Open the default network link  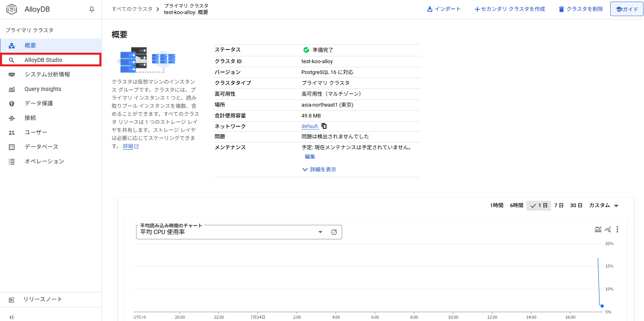tap(310, 126)
